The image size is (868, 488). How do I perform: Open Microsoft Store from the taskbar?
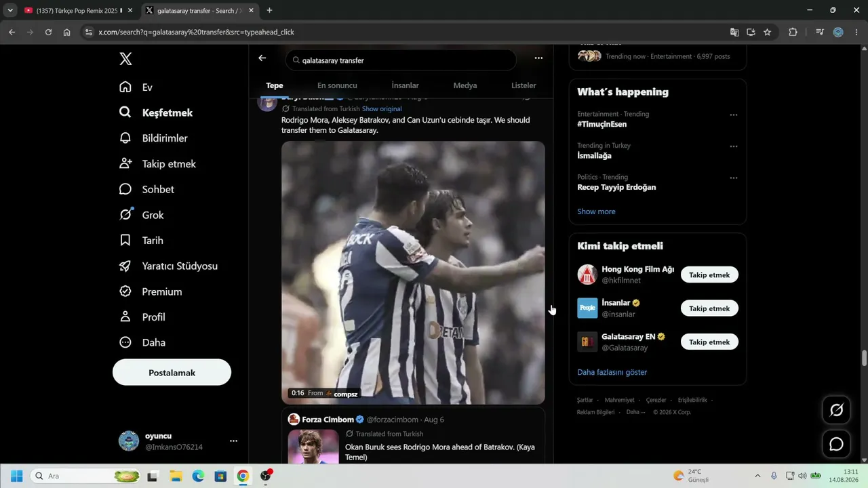click(220, 476)
